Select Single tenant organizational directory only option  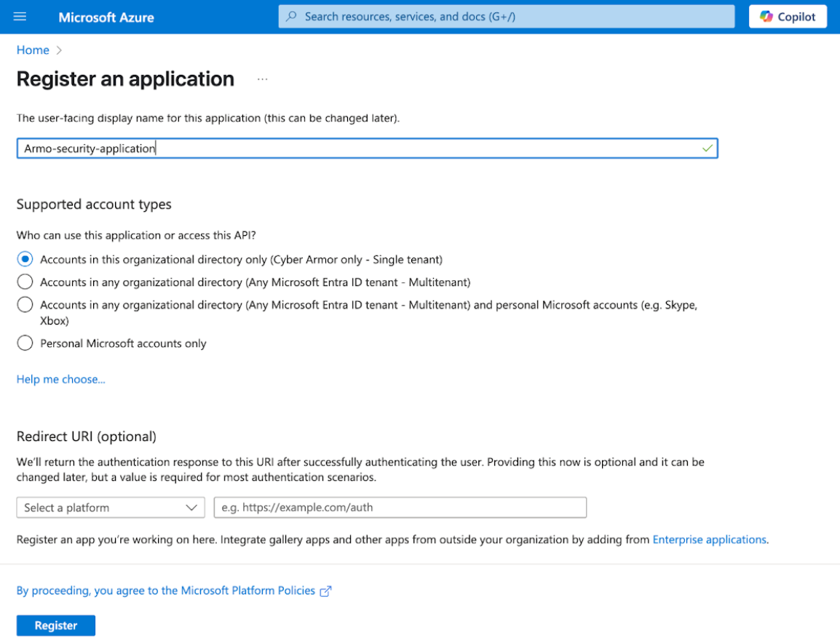[x=25, y=259]
